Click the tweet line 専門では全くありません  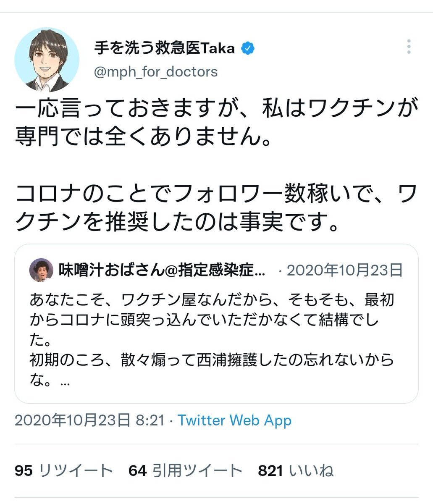pos(143,137)
